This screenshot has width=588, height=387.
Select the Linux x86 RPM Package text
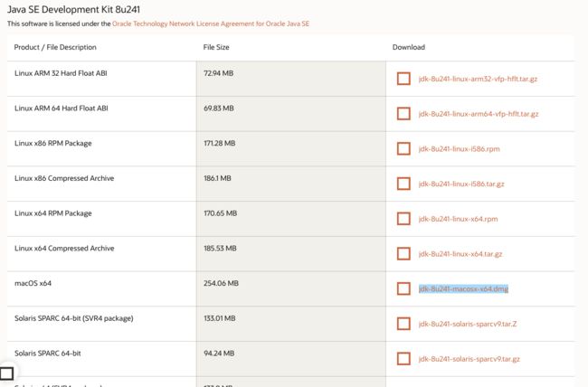point(52,143)
